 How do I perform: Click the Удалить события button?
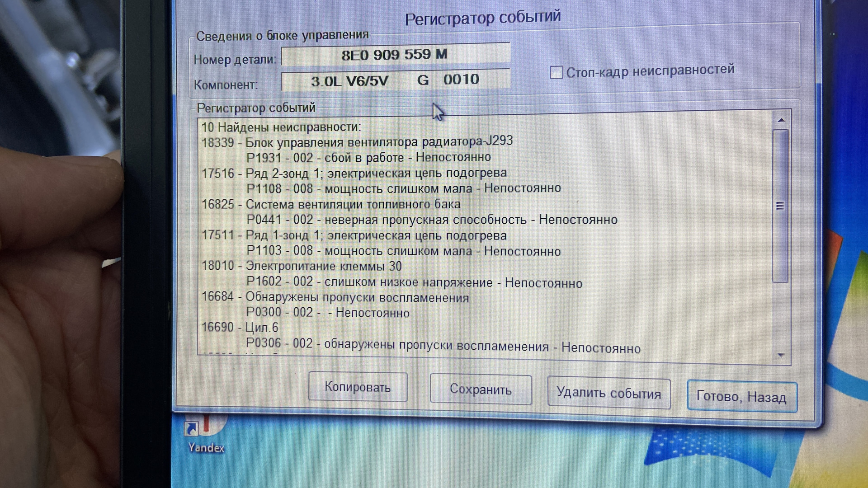609,393
